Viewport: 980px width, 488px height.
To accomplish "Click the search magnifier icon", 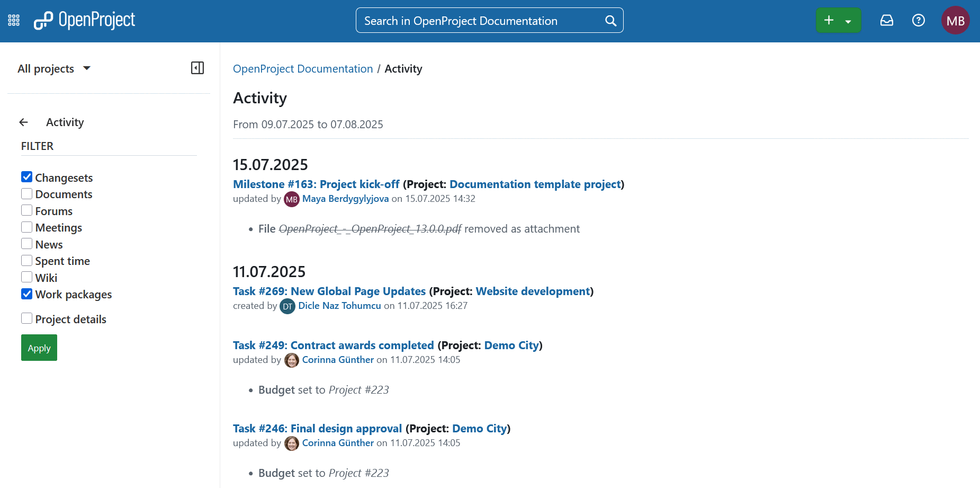I will [x=610, y=20].
